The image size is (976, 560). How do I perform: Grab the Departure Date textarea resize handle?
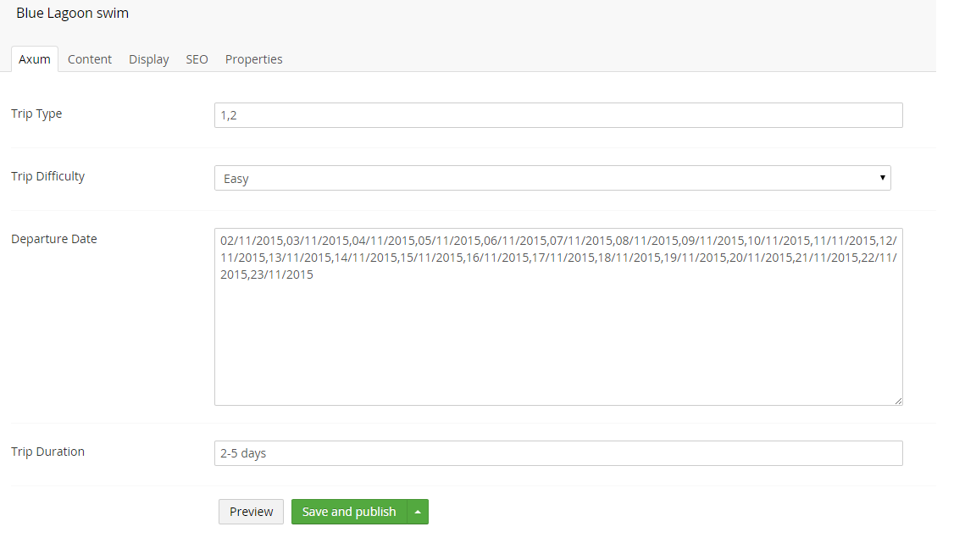tap(898, 401)
